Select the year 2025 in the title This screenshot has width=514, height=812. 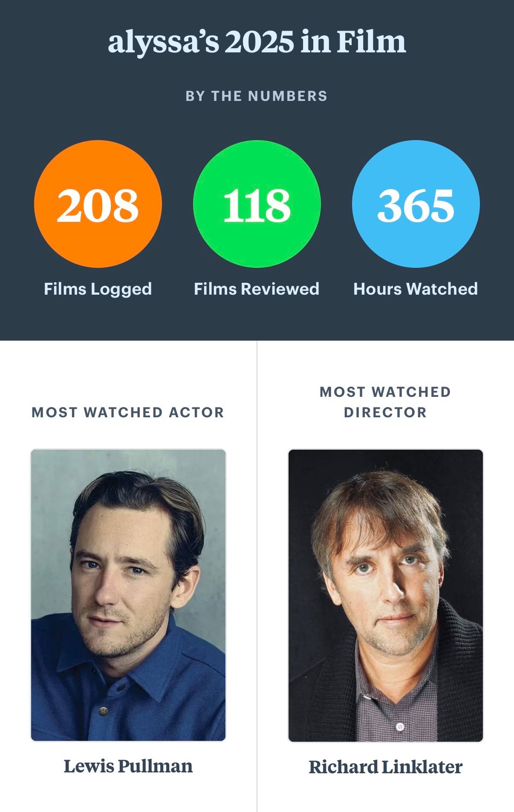coord(260,42)
